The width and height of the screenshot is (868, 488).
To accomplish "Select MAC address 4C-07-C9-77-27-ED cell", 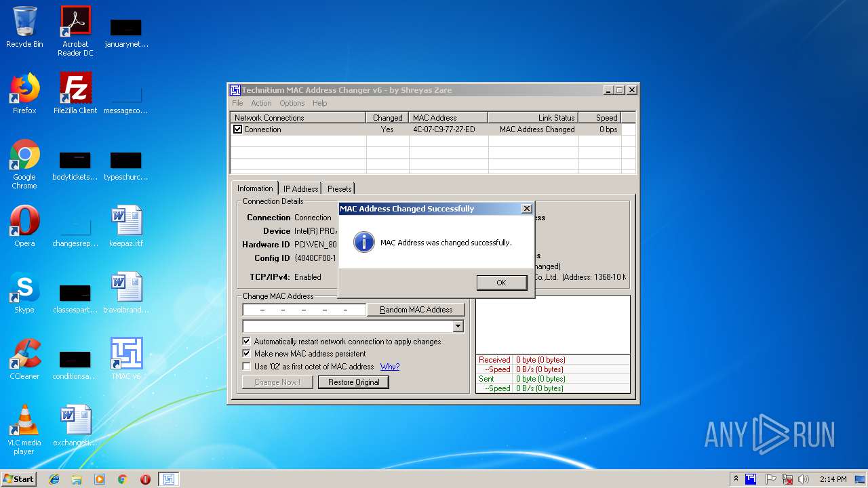I will [443, 129].
